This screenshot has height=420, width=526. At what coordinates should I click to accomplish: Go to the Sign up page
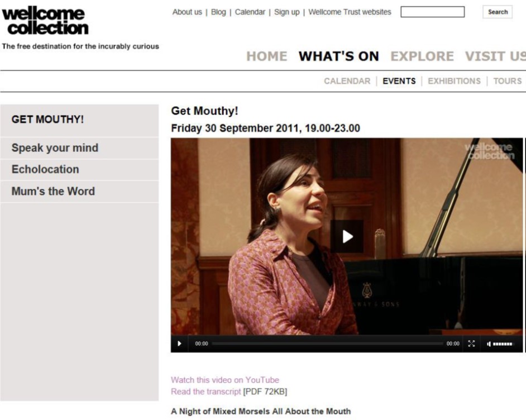coord(287,12)
